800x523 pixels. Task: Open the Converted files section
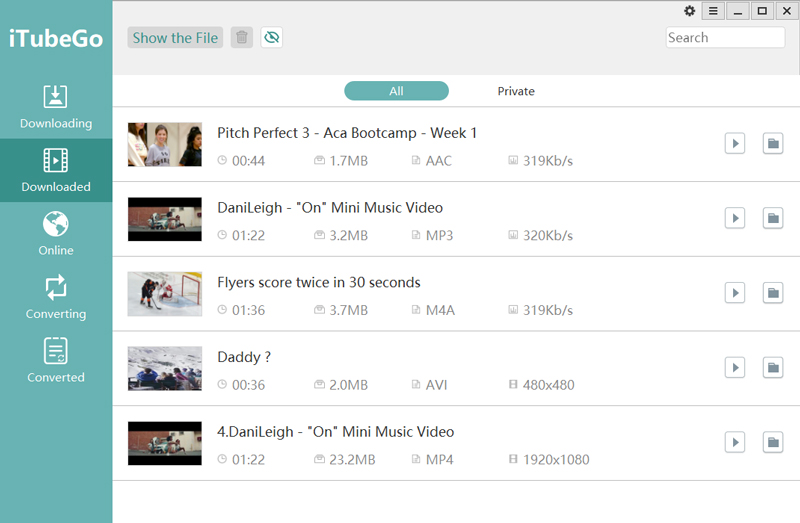pyautogui.click(x=56, y=361)
